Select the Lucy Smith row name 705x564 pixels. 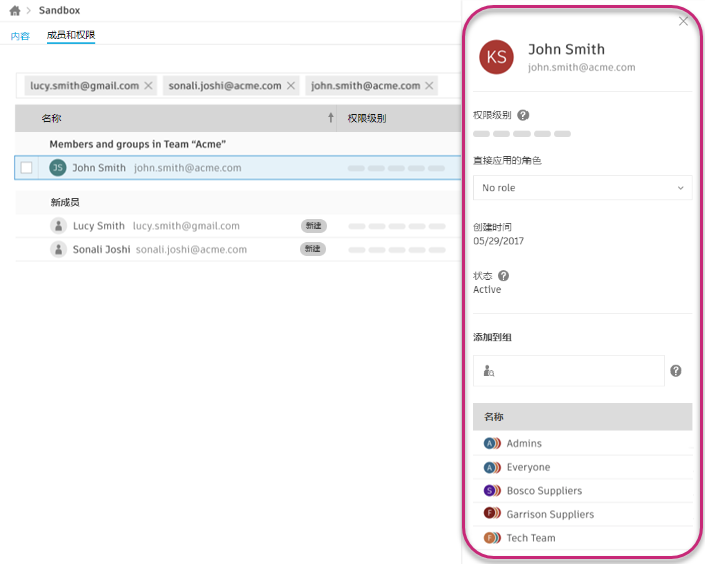click(x=99, y=226)
